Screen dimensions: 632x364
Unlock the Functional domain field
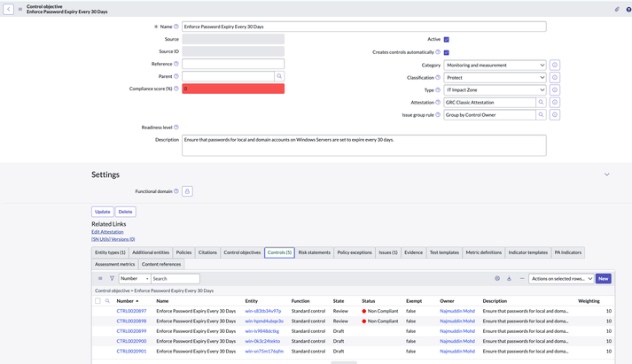pos(187,191)
